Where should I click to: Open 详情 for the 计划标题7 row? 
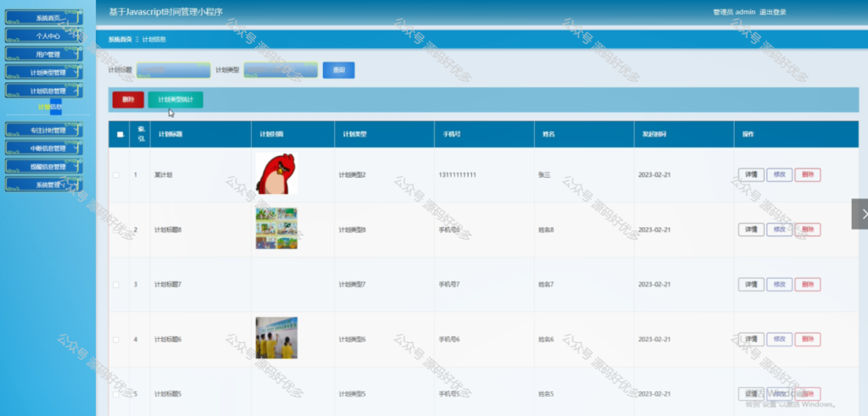pos(751,285)
